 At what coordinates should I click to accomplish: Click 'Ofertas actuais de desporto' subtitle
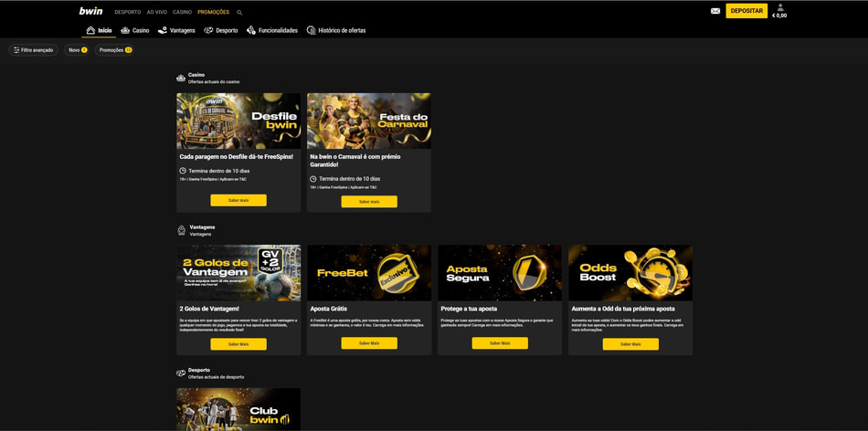click(216, 377)
